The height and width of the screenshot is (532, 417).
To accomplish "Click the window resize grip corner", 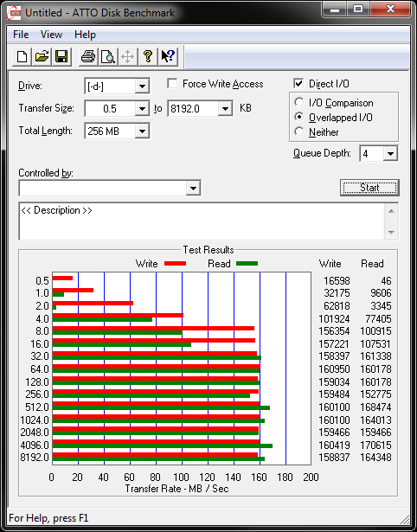I will point(405,519).
